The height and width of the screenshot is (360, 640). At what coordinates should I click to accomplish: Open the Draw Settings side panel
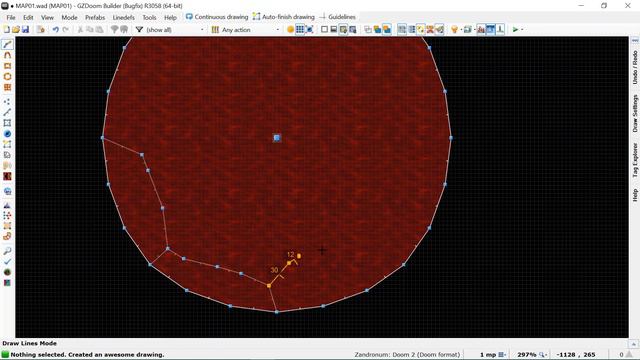[635, 113]
